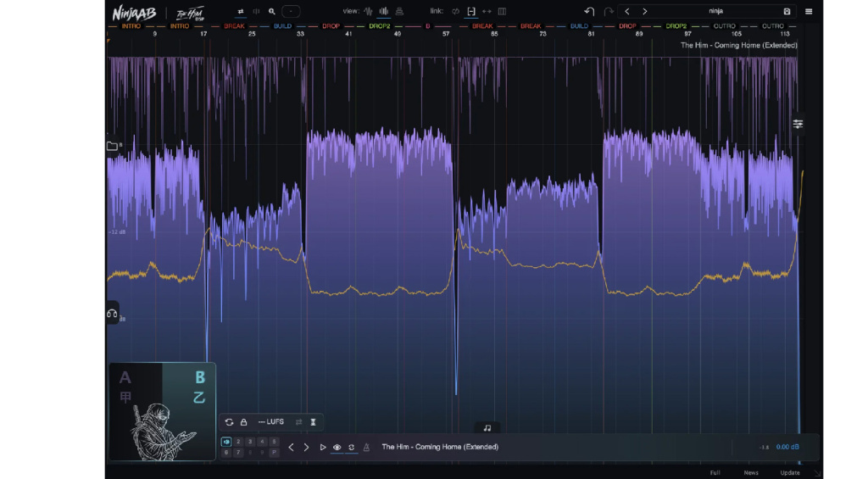This screenshot has height=479, width=868.
Task: Open the folder icon on left edge
Action: pos(112,146)
